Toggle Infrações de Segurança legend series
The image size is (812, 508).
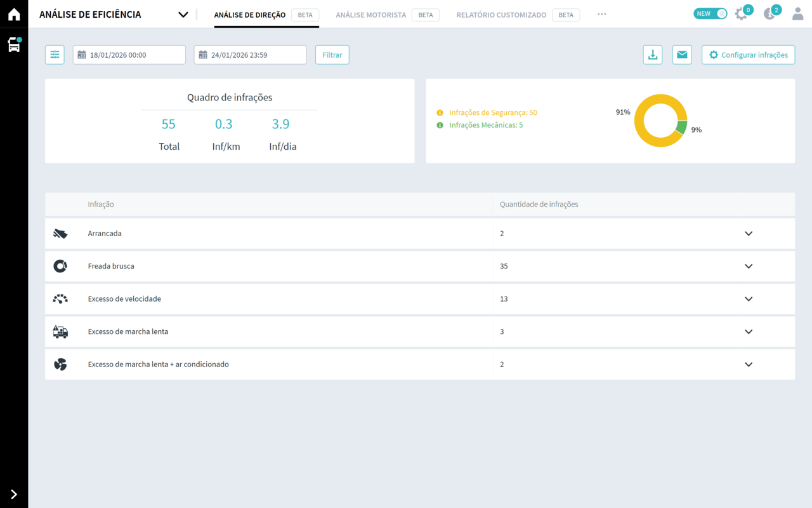pyautogui.click(x=492, y=113)
